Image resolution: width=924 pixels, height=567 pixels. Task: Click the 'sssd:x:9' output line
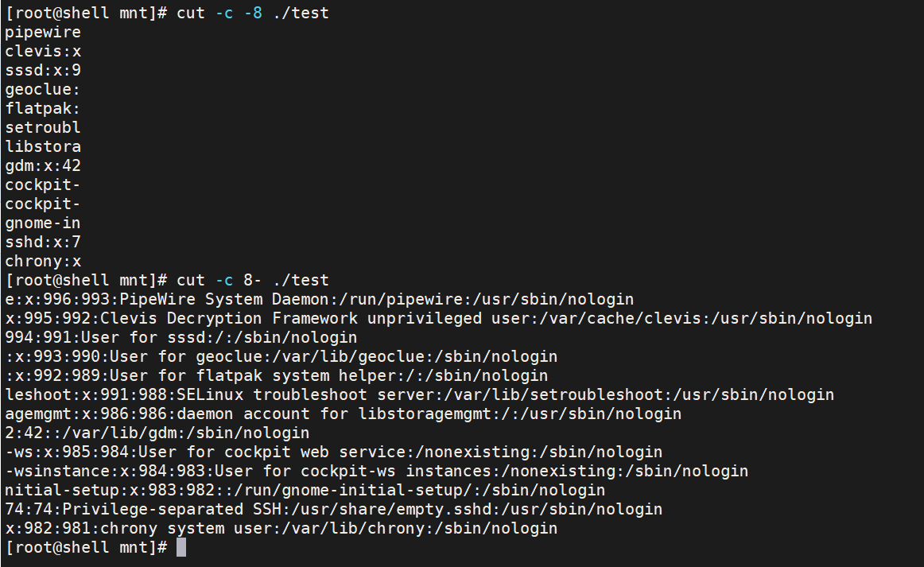point(43,70)
